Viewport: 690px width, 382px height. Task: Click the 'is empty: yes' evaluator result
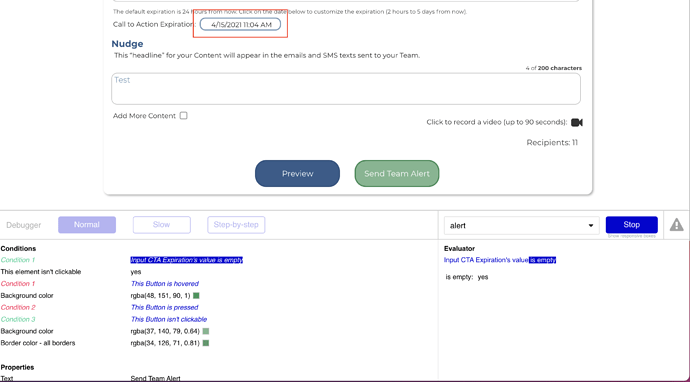point(467,277)
